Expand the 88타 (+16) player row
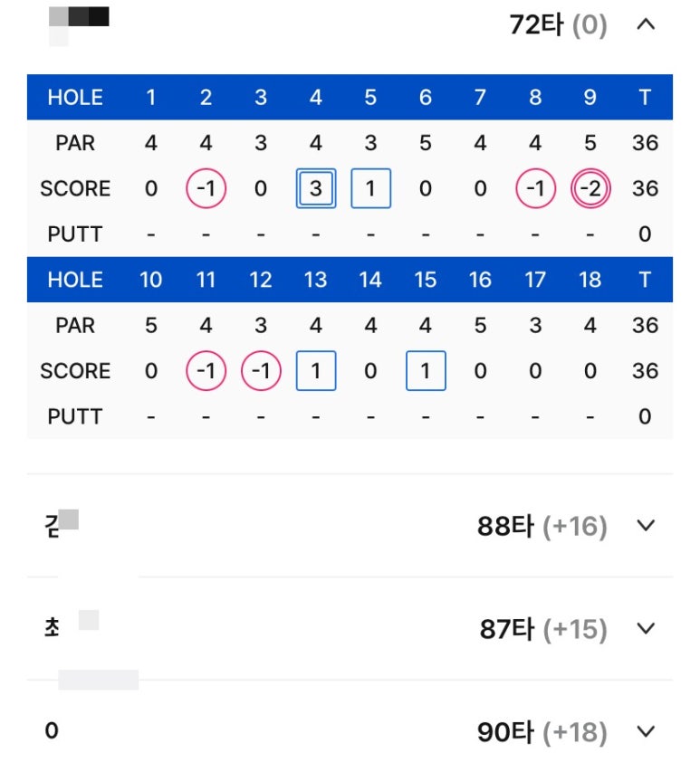700x772 pixels. tap(350, 525)
